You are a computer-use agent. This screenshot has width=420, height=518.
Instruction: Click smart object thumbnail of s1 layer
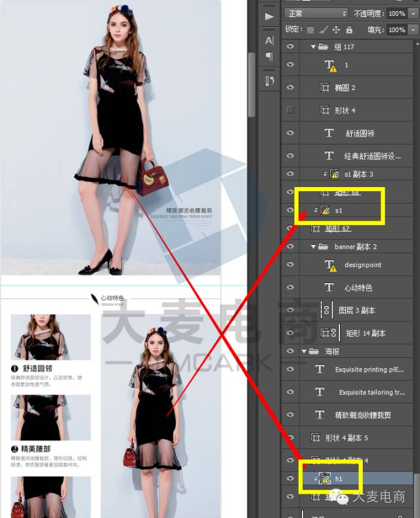click(325, 210)
